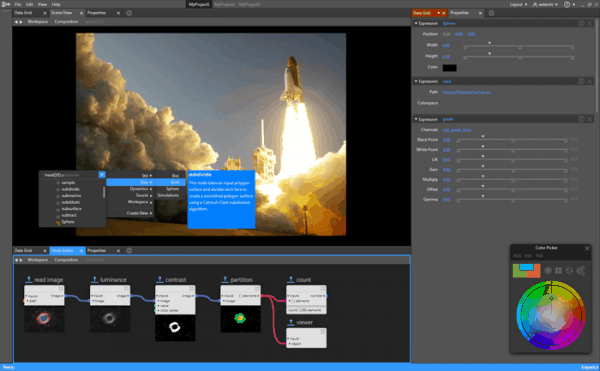The width and height of the screenshot is (600, 371).
Task: Add a new tab in right panel
Action: pos(491,13)
